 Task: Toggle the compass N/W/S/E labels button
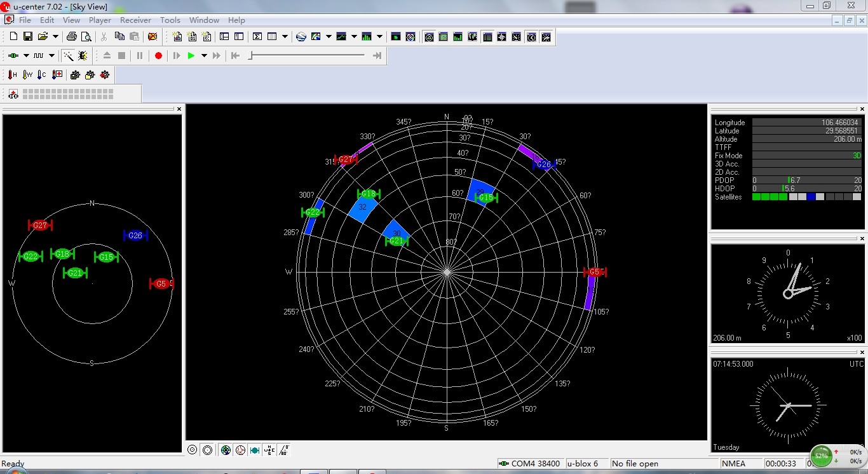tap(269, 450)
